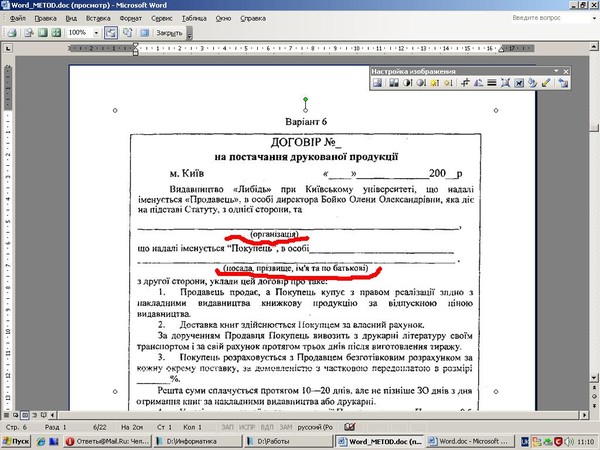Open picture toolbar options dropdown arrow

click(556, 71)
